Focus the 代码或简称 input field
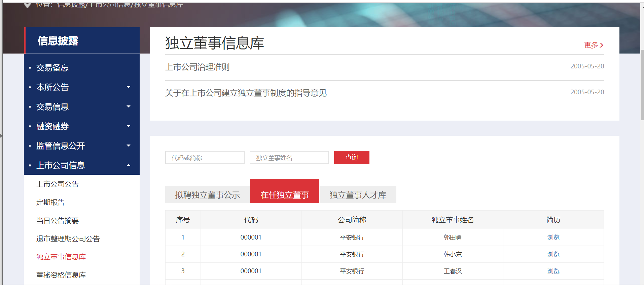 pos(205,158)
